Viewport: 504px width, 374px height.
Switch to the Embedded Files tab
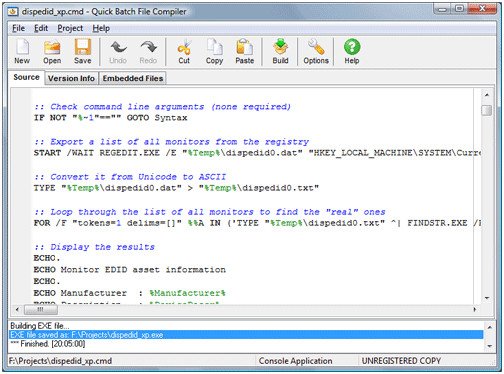(133, 78)
